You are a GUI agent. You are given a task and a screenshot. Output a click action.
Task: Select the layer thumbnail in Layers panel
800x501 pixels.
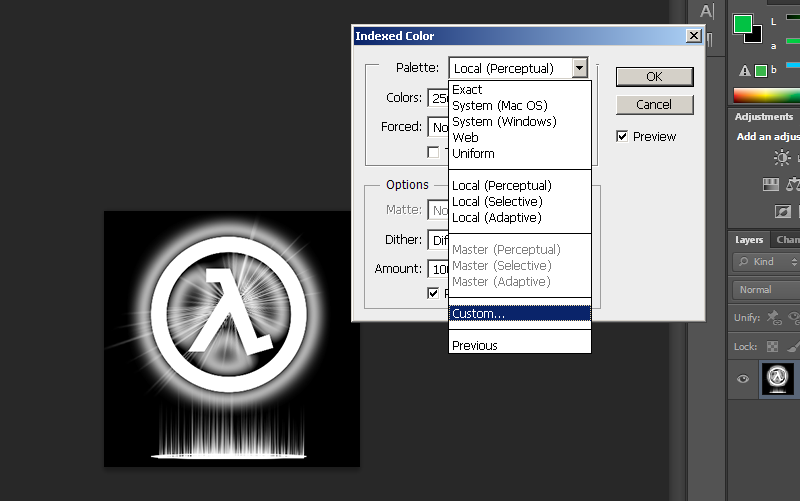[778, 379]
